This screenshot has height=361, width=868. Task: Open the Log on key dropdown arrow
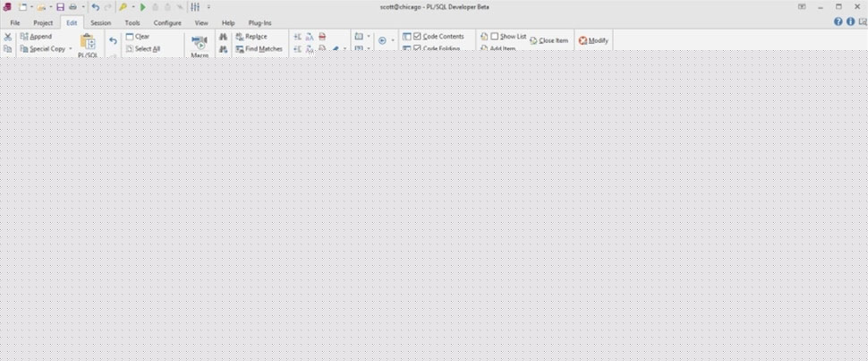point(132,7)
